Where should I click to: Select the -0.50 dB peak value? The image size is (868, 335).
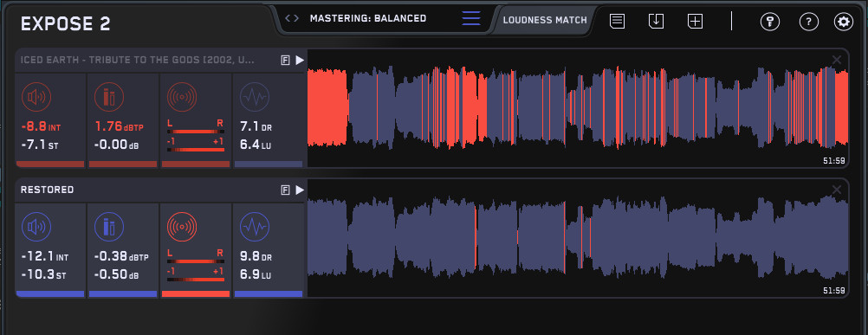116,274
